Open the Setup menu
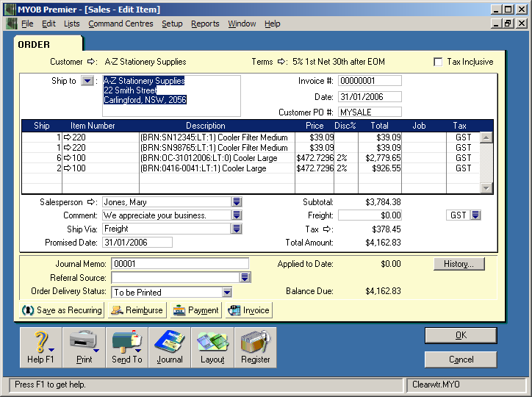The width and height of the screenshot is (532, 397). (172, 24)
